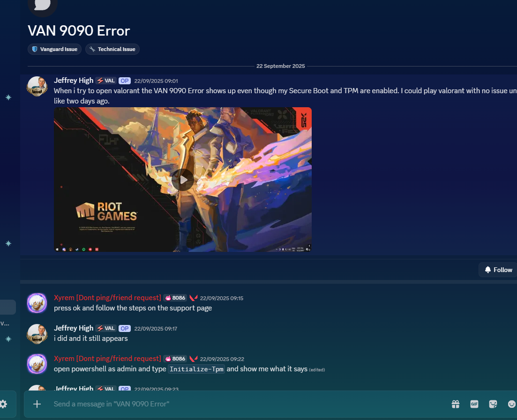This screenshot has width=517, height=420.
Task: Click the Valorant logo badge at 09:15
Action: coord(194,298)
